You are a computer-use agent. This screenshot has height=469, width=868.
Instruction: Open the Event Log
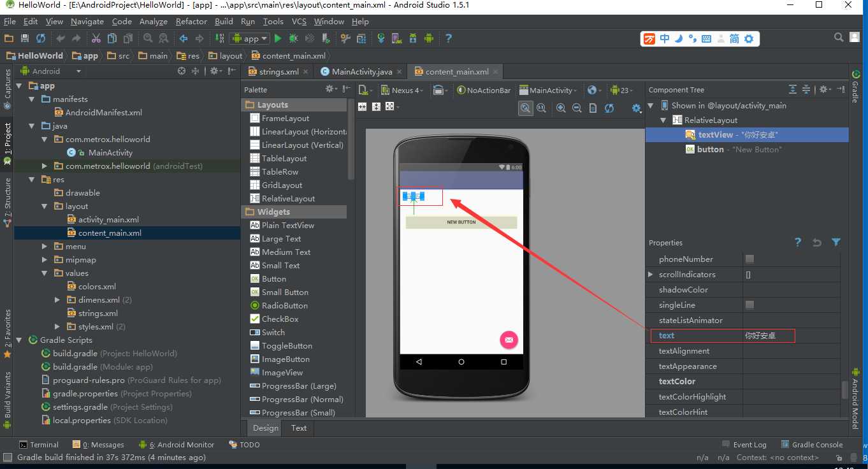[x=744, y=444]
